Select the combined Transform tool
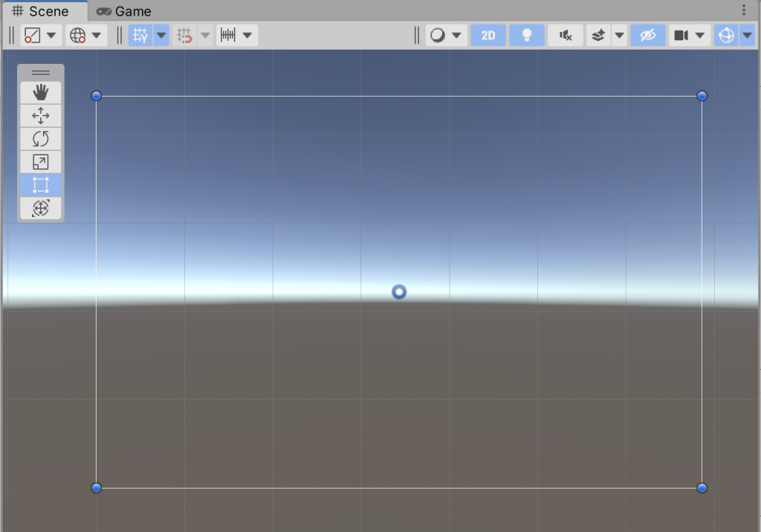The height and width of the screenshot is (532, 761). click(x=41, y=209)
